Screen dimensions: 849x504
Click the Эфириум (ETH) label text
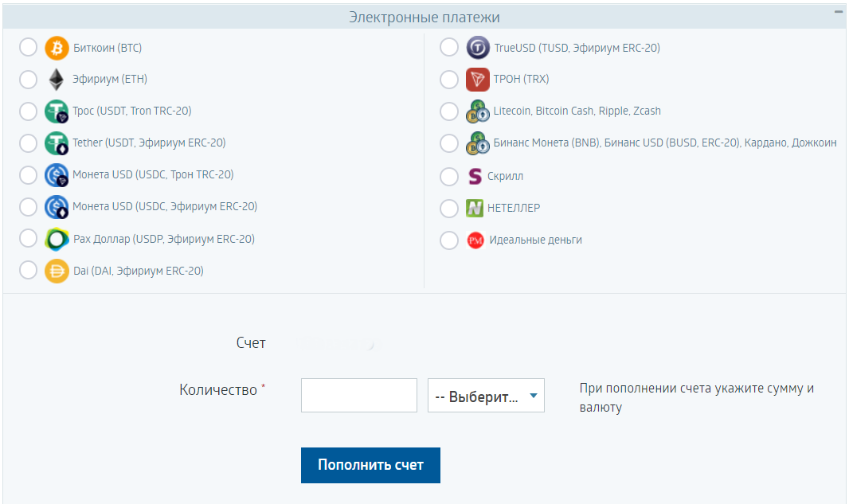pos(110,79)
